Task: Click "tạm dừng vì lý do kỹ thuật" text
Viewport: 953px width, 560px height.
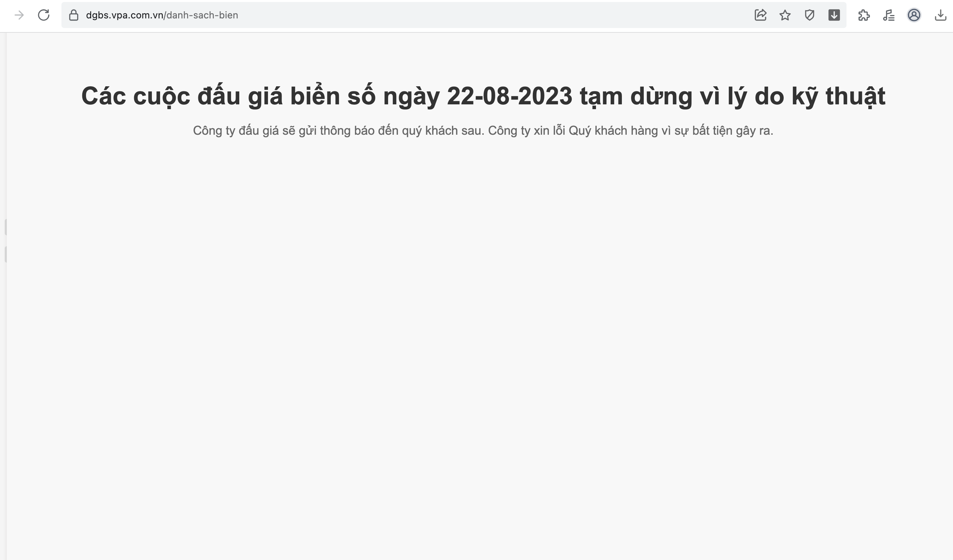Action: tap(732, 96)
